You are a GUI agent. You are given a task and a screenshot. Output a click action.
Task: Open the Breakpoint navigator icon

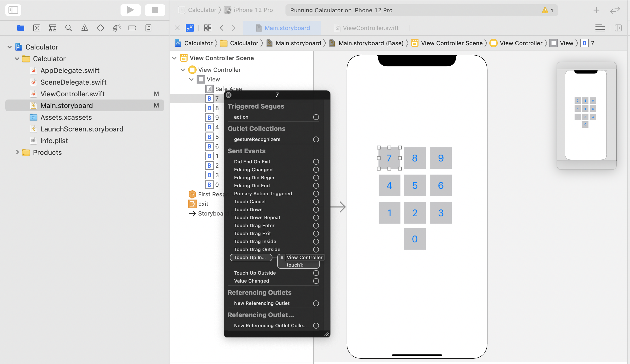132,28
